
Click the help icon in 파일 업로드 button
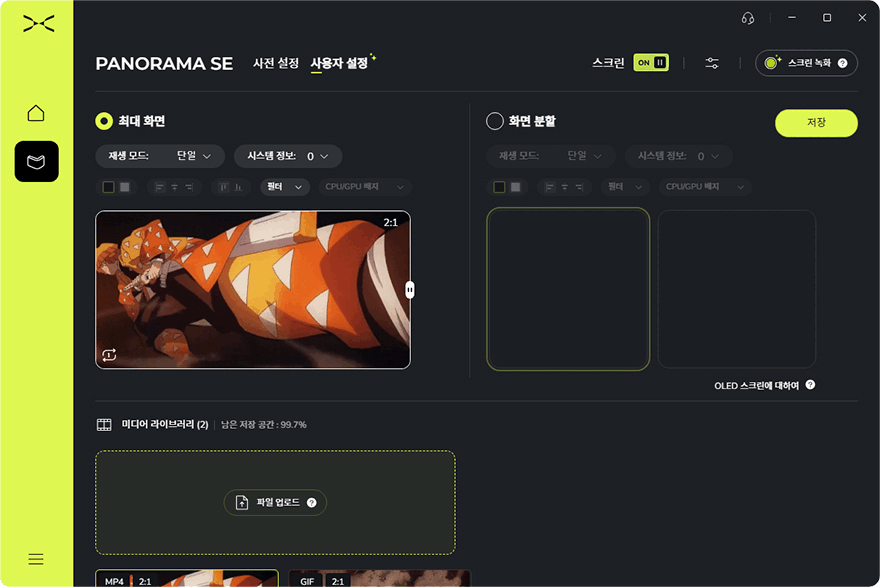(311, 502)
